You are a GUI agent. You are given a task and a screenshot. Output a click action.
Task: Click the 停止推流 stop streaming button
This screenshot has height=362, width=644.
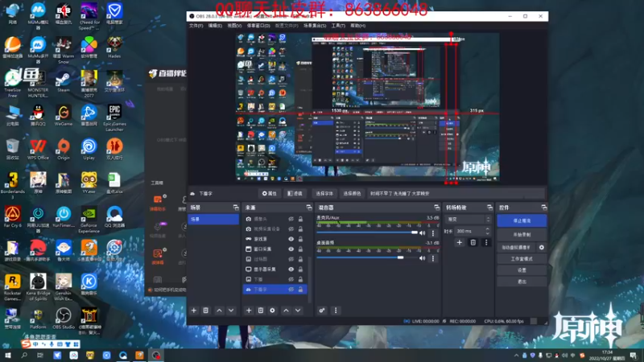(x=522, y=220)
